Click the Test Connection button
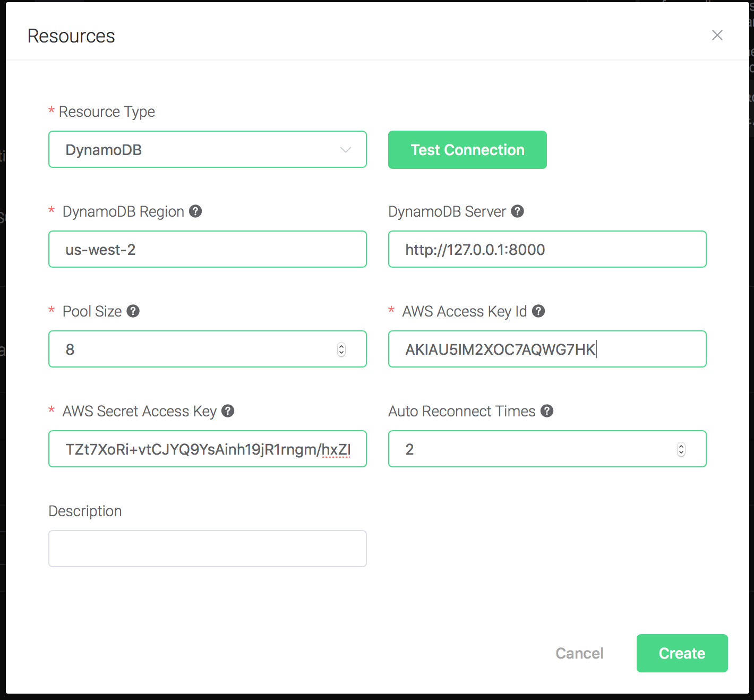The height and width of the screenshot is (700, 754). tap(467, 150)
